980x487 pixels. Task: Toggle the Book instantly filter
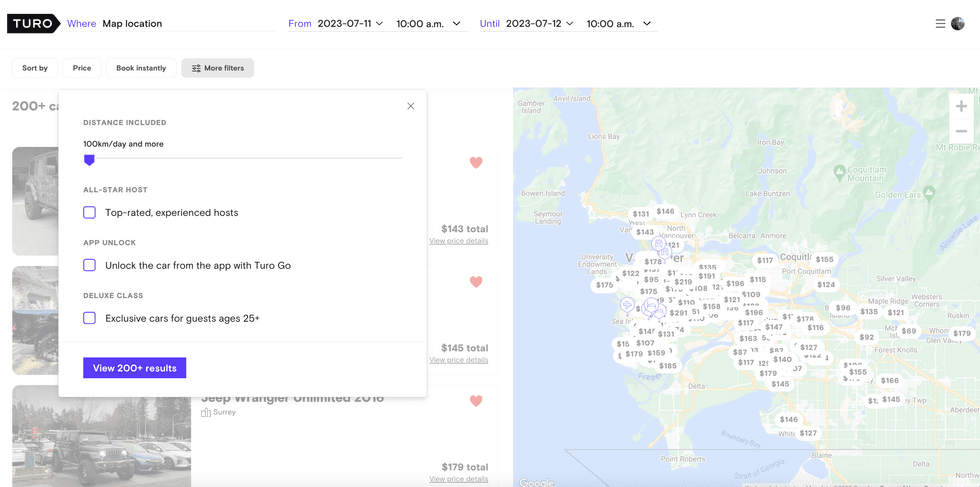[141, 68]
